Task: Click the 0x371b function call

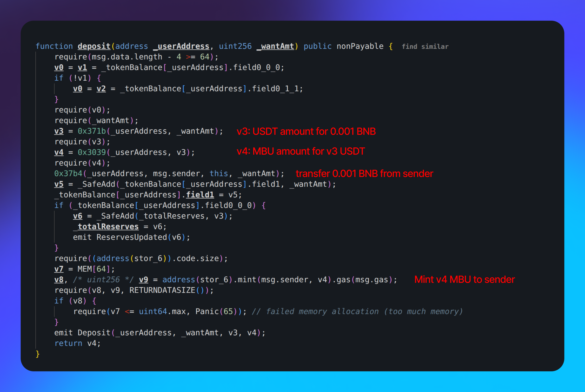Action: tap(92, 131)
